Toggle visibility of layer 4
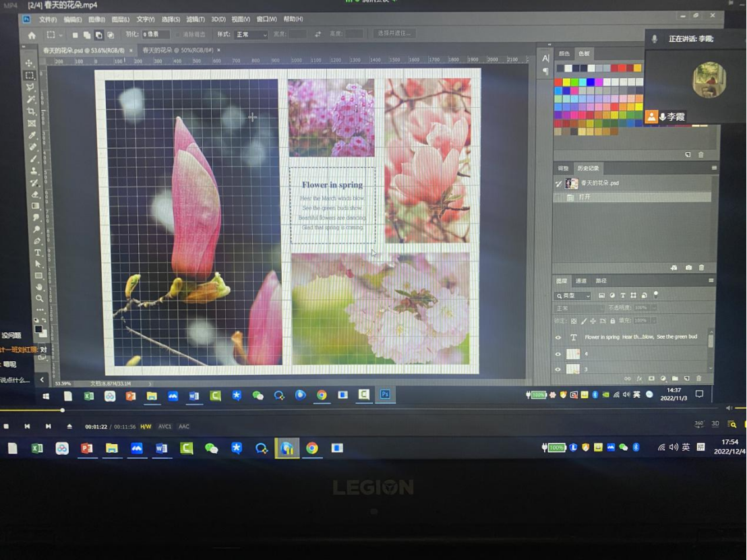Screen dimensions: 747x560 (558, 354)
